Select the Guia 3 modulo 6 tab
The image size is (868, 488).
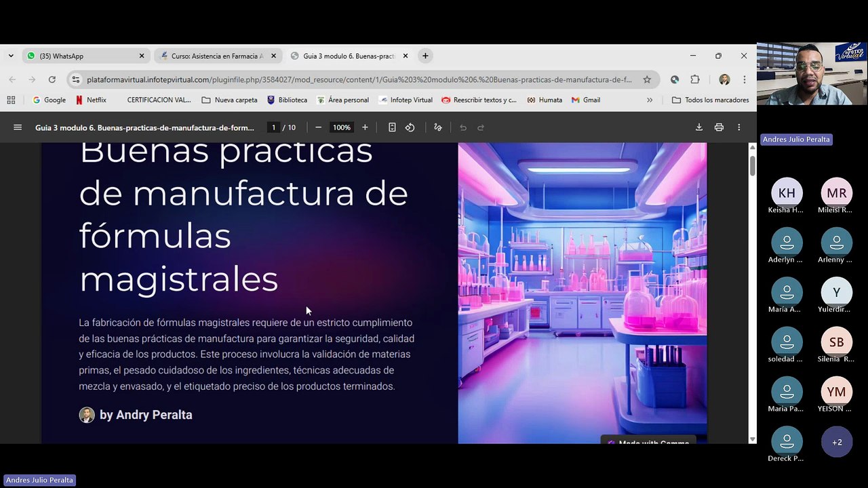pos(349,56)
